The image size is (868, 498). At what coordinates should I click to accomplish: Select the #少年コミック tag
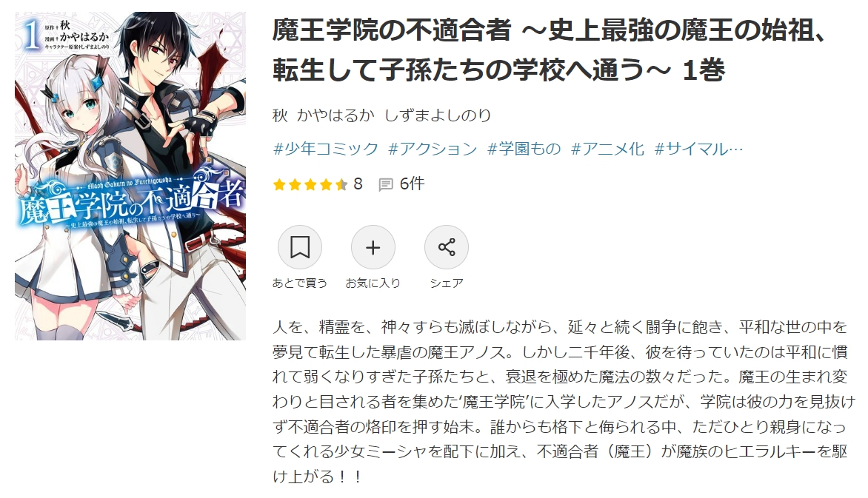326,149
